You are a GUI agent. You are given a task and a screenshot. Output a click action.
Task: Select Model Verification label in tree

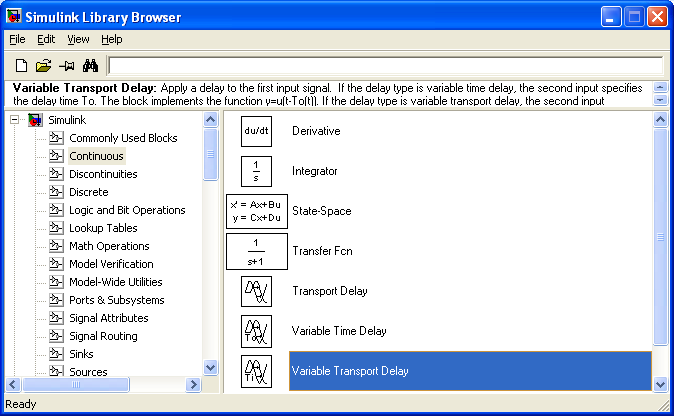point(111,264)
